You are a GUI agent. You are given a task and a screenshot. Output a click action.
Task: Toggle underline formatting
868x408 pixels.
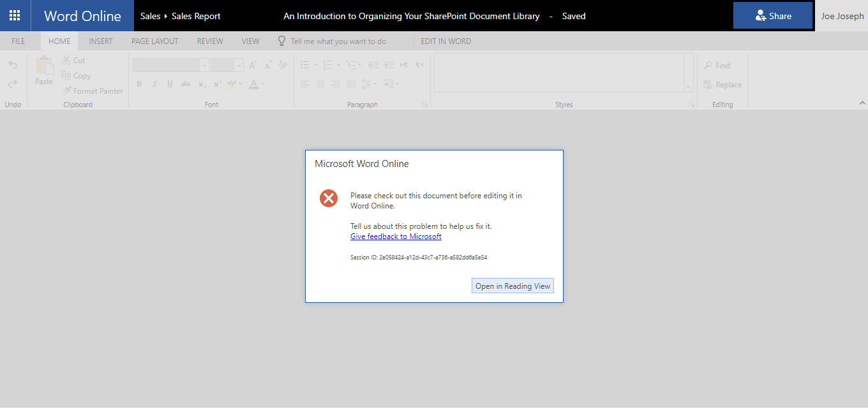point(168,84)
